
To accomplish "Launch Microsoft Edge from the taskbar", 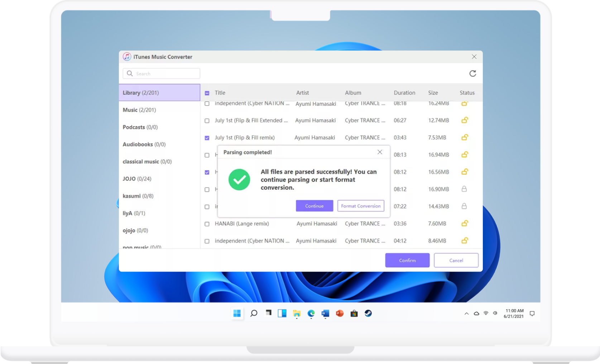I will click(311, 313).
